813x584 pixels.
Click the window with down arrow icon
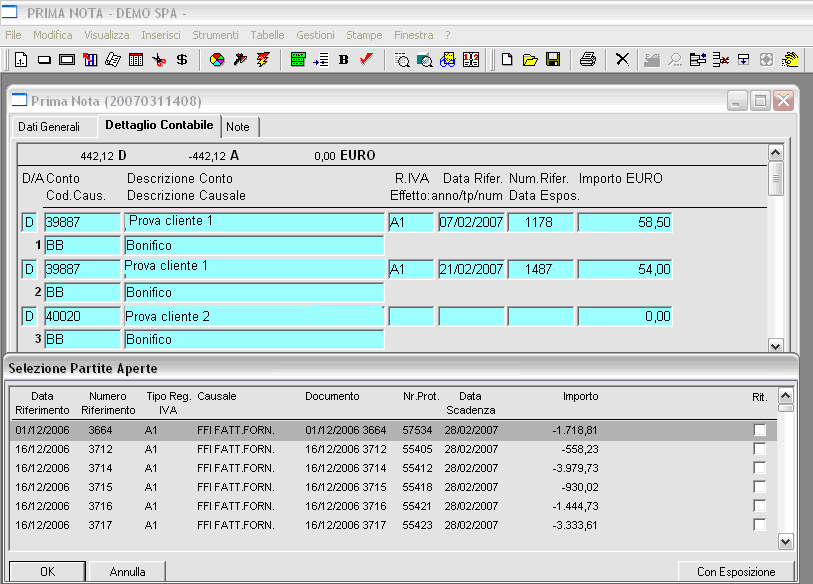(x=744, y=60)
